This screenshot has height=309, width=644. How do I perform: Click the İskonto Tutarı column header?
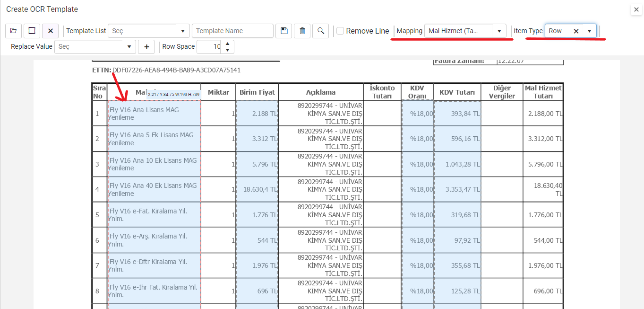(382, 92)
